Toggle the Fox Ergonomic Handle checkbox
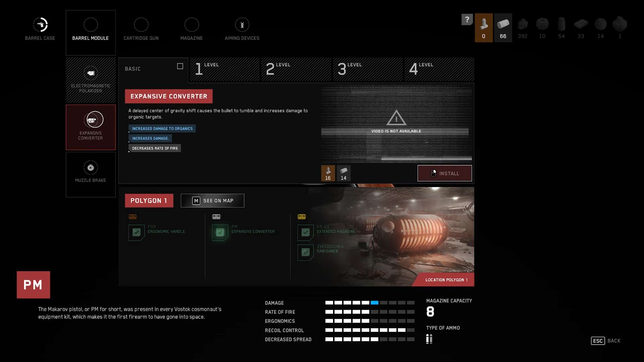 pyautogui.click(x=137, y=232)
